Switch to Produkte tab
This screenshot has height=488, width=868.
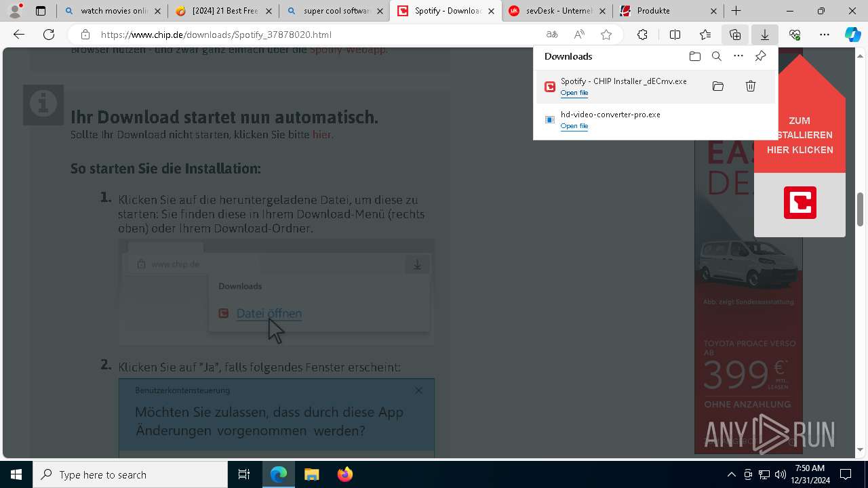668,11
